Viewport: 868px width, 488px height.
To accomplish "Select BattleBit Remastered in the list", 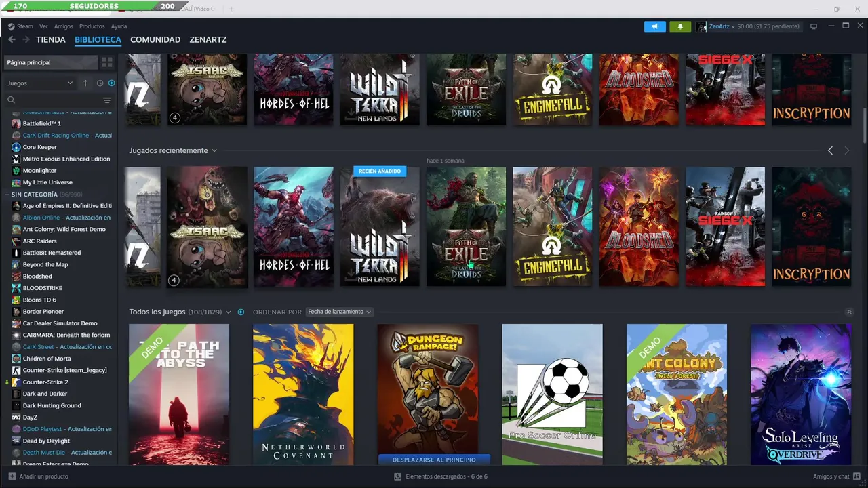I will 52,253.
